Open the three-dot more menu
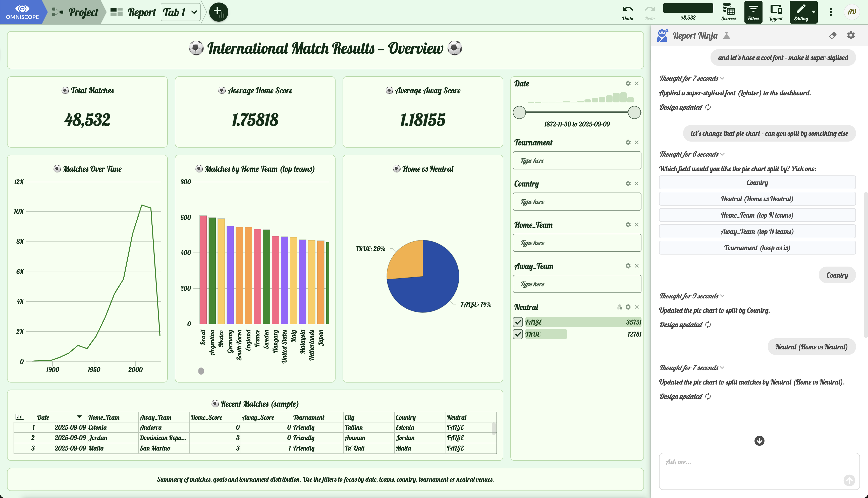 click(x=830, y=12)
